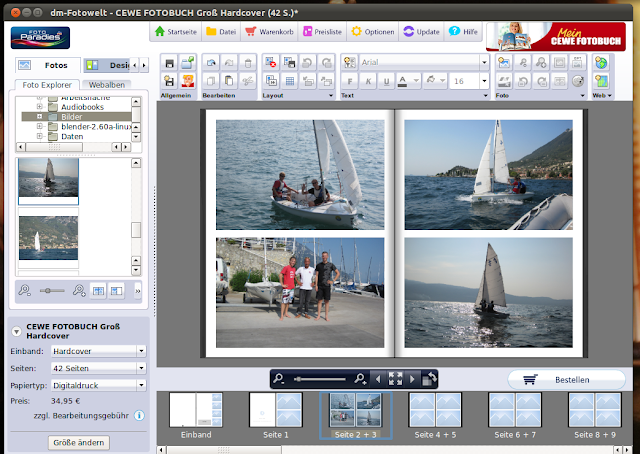Click the page zoom-out magnifier below editor

point(279,379)
